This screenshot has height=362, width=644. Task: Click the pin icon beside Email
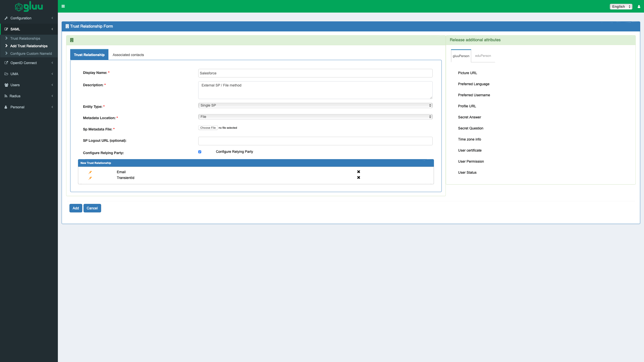pyautogui.click(x=90, y=172)
